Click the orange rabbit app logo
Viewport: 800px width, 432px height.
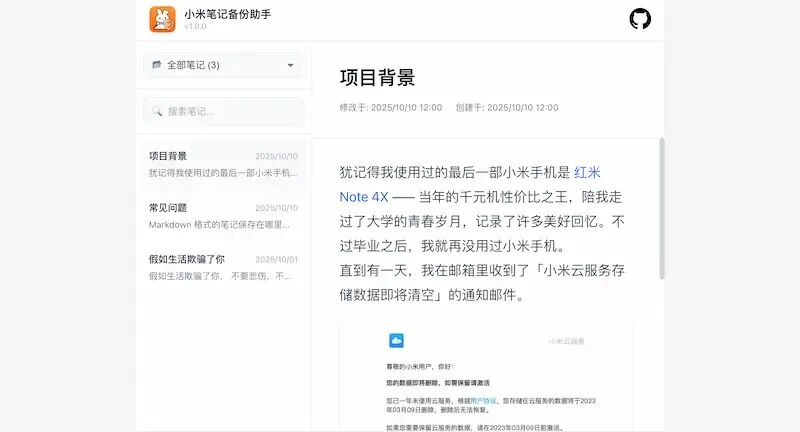point(162,19)
